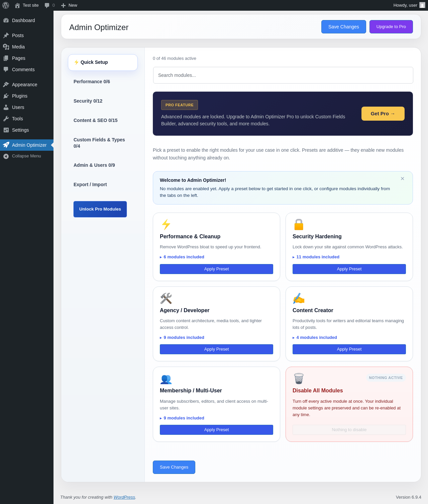Screen dimensions: 428x504
Task: Focus the Search modules field
Action: (x=283, y=75)
